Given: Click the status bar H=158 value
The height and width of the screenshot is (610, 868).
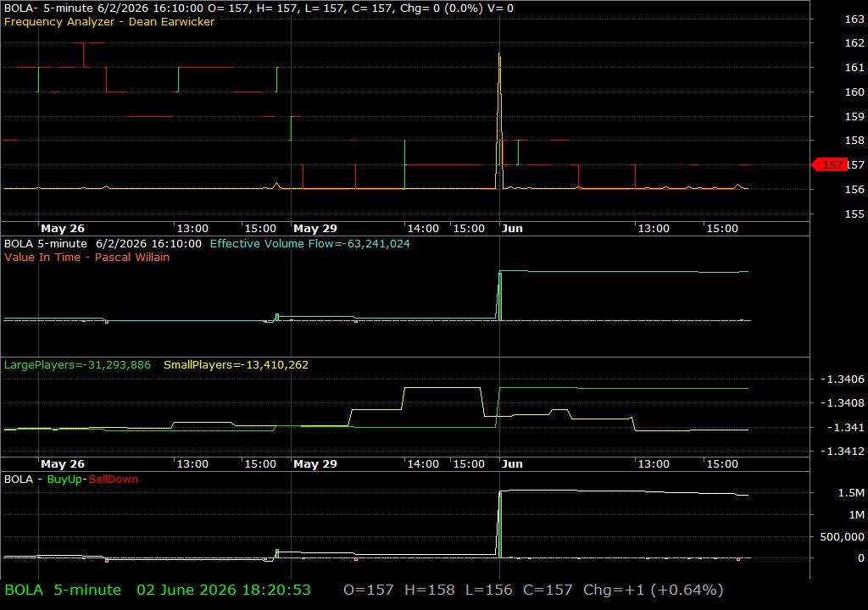Looking at the screenshot, I should point(430,590).
